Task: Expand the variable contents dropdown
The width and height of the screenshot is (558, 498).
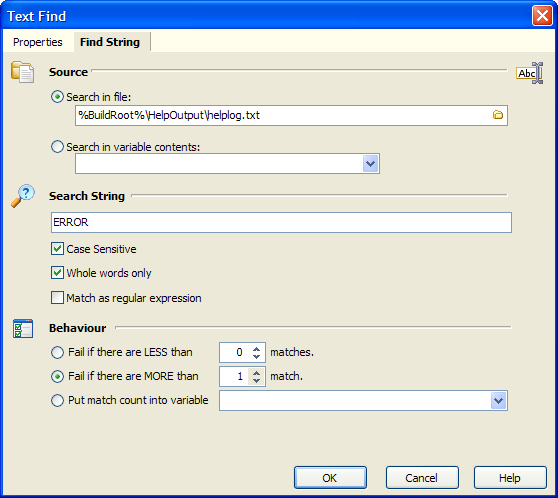Action: 370,163
